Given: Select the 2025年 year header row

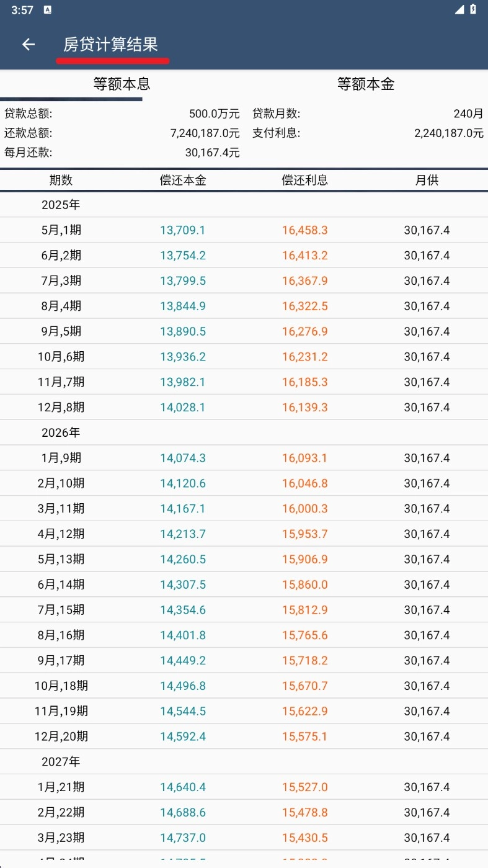Looking at the screenshot, I should pos(61,205).
